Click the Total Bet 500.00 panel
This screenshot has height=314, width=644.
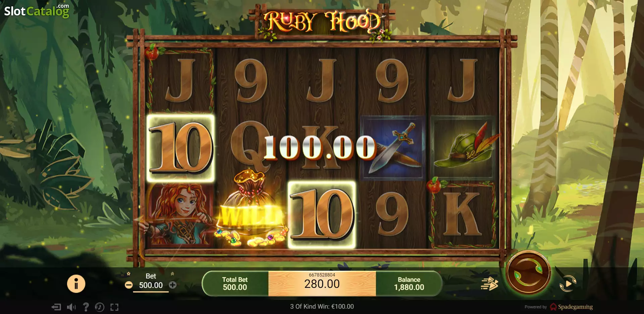[x=235, y=284]
